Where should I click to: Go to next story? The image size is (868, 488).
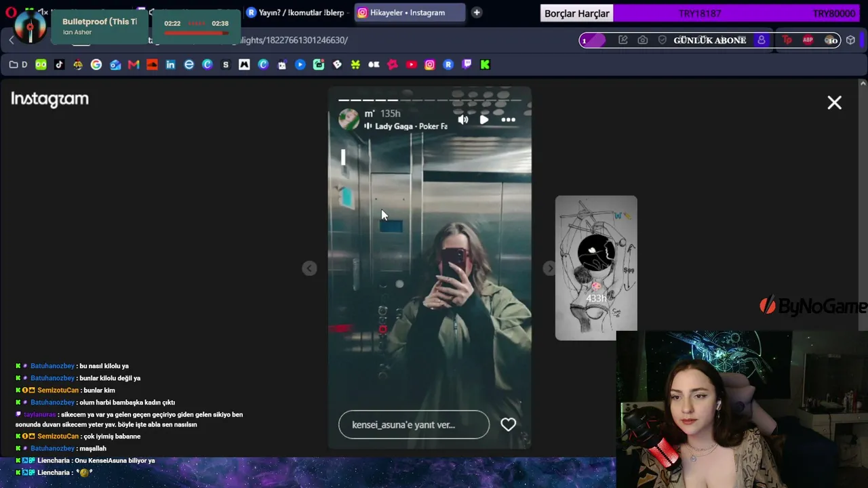pyautogui.click(x=549, y=268)
